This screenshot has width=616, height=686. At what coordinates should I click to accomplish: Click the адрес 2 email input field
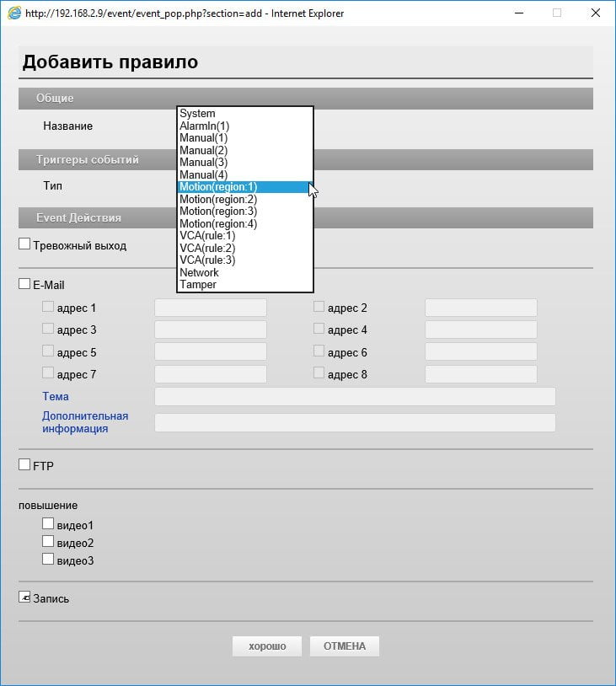481,308
